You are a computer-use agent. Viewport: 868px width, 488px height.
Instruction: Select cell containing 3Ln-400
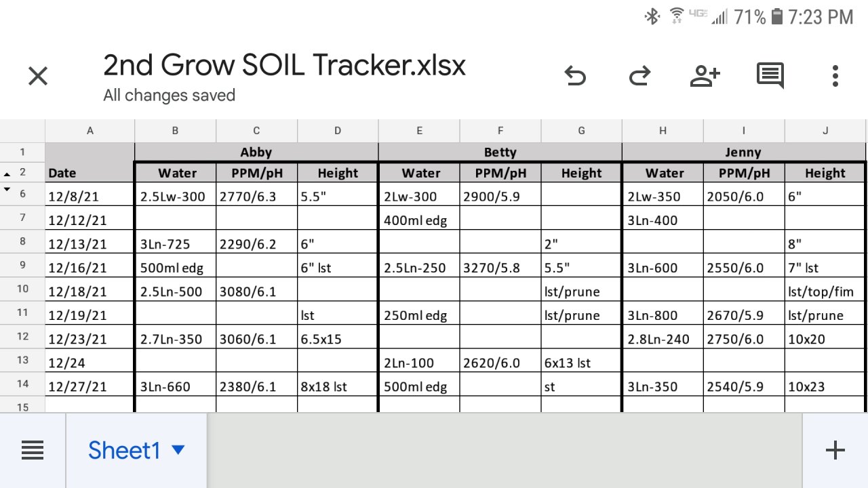663,218
